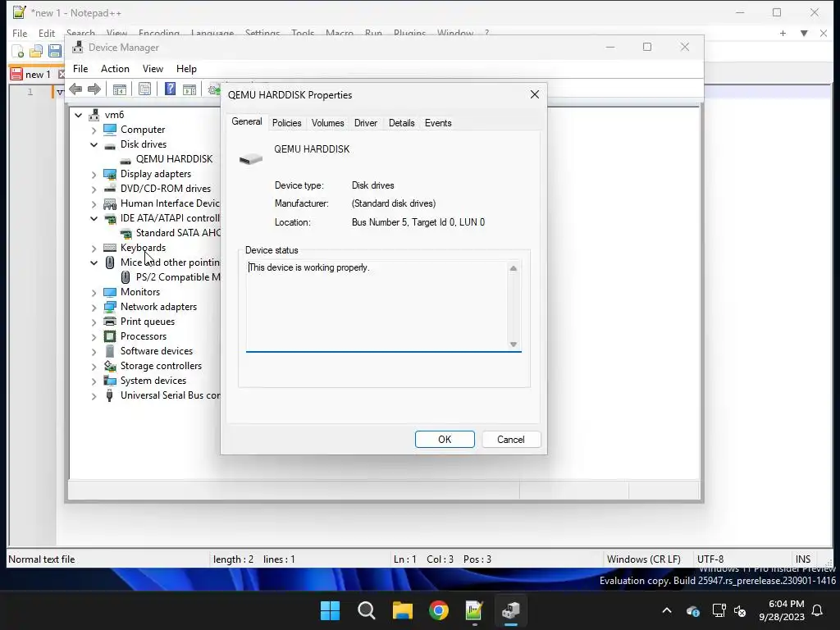Select Human Interface Devices category
This screenshot has width=840, height=630.
pos(170,203)
